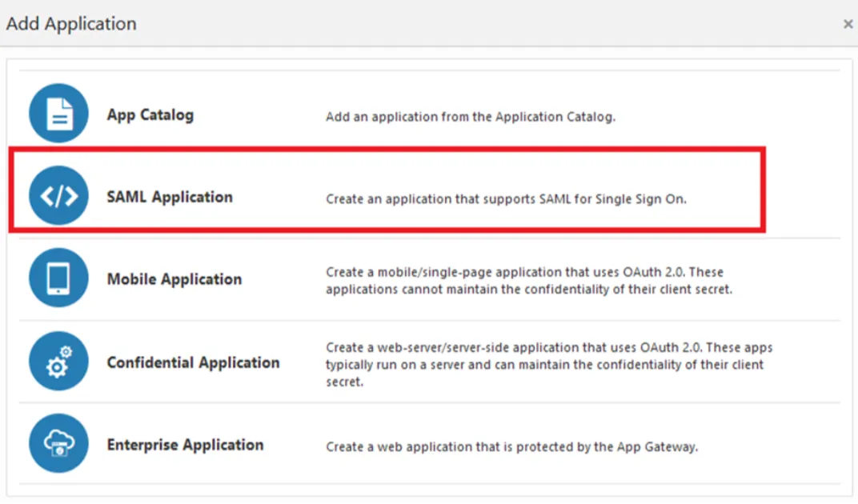
Task: Click the App Catalog document icon
Action: [x=58, y=114]
